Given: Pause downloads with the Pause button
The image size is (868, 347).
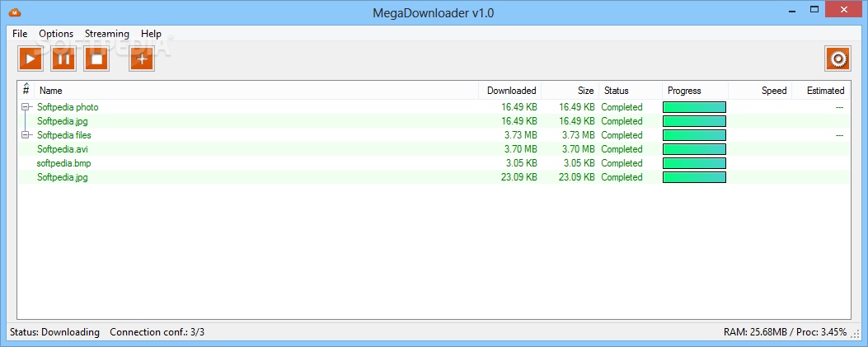Looking at the screenshot, I should (63, 59).
